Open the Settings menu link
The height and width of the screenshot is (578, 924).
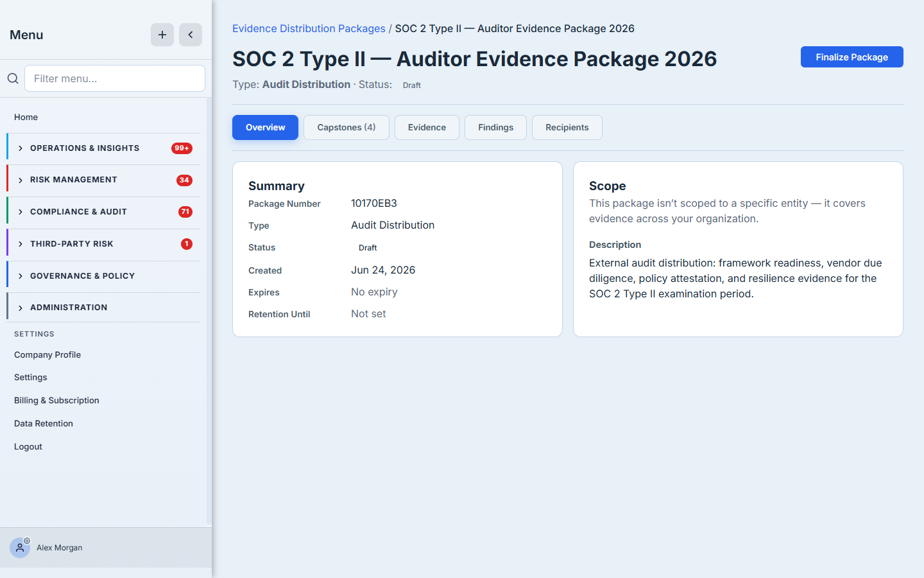[x=31, y=377]
